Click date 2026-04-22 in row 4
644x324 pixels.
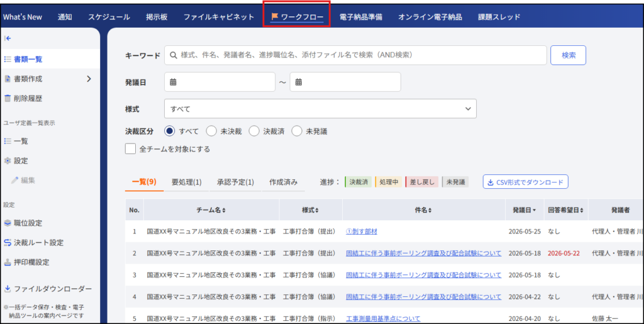coord(525,296)
